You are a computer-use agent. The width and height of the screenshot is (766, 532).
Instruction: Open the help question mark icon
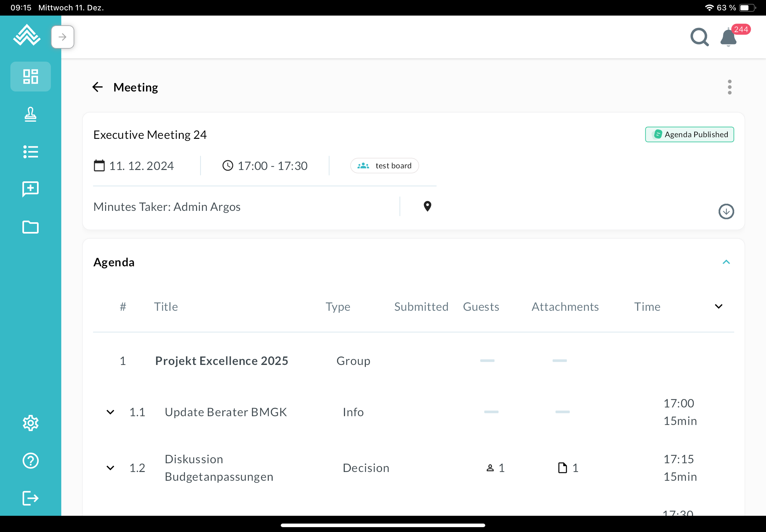[30, 461]
